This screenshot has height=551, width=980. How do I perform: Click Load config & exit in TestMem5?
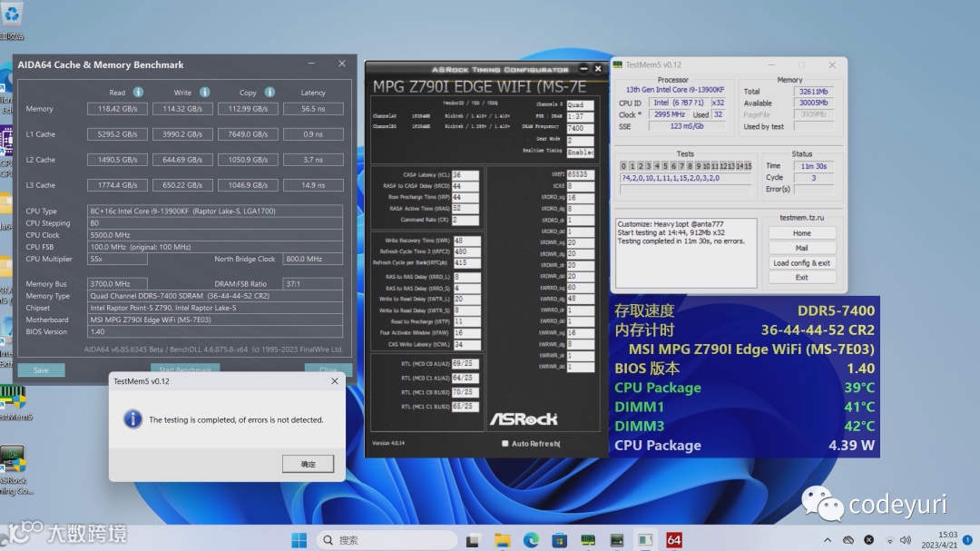pos(801,262)
